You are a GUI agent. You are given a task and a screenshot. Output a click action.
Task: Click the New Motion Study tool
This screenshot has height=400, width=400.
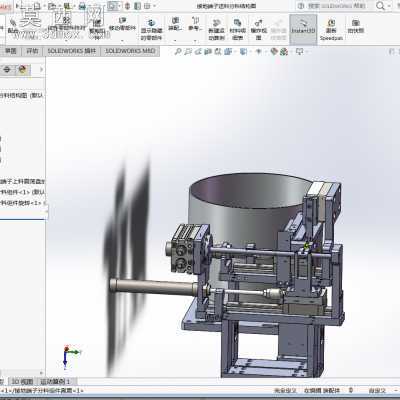(x=216, y=30)
